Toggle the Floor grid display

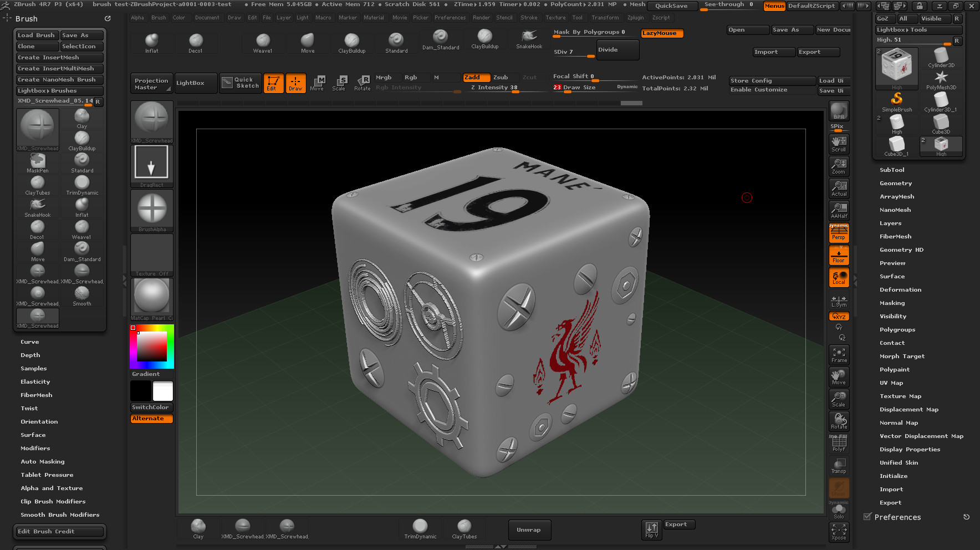coord(839,256)
